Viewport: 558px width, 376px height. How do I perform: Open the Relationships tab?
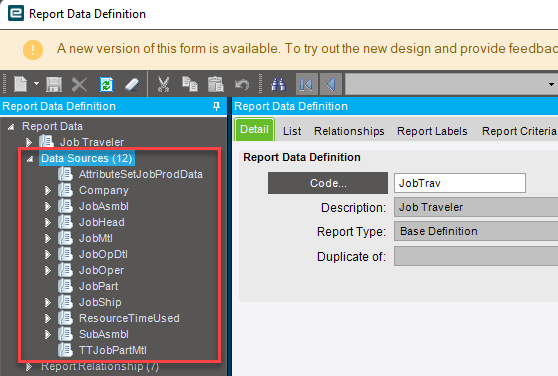click(x=349, y=131)
